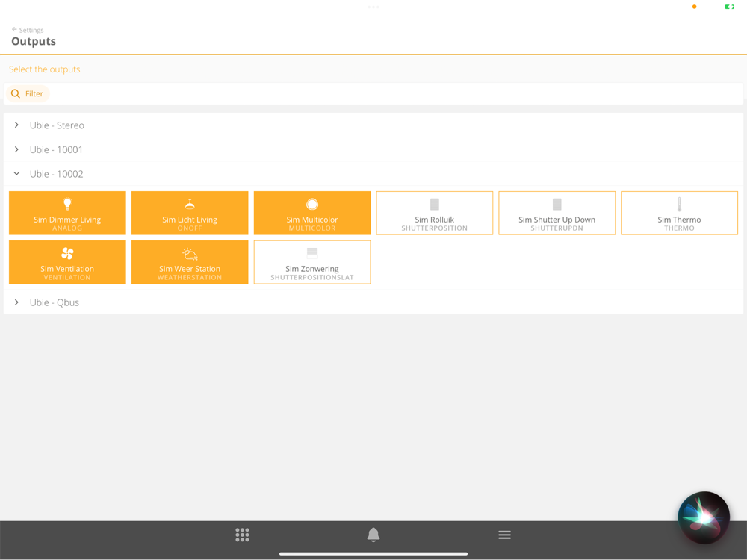This screenshot has height=560, width=747.
Task: Expand the Ubie - Stereo chevron
Action: 16,125
